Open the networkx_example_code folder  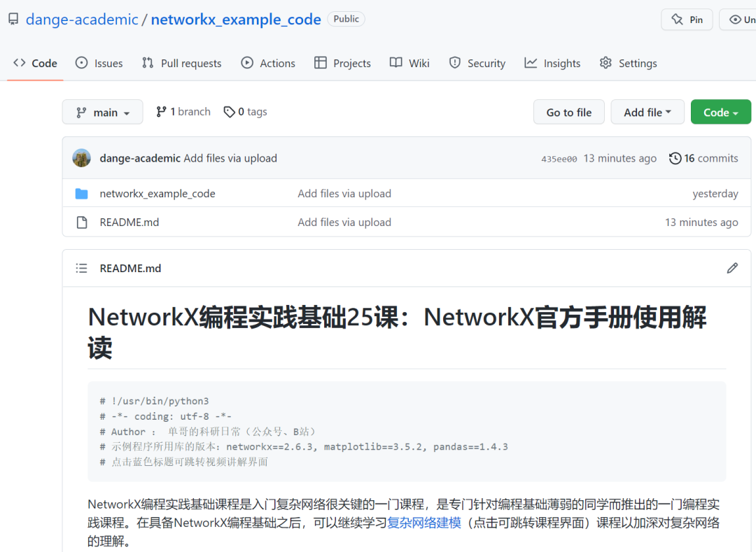tap(157, 194)
